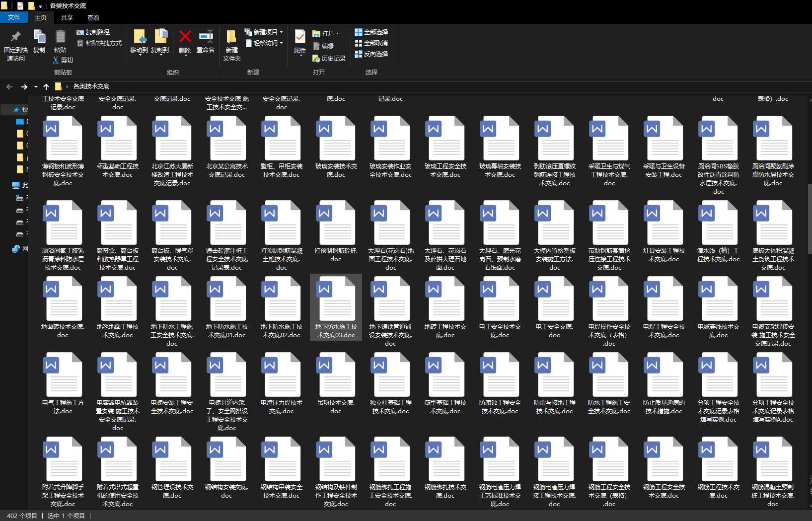Select file 打预制钢筋砼桩.doc
The image size is (812, 521).
click(336, 232)
